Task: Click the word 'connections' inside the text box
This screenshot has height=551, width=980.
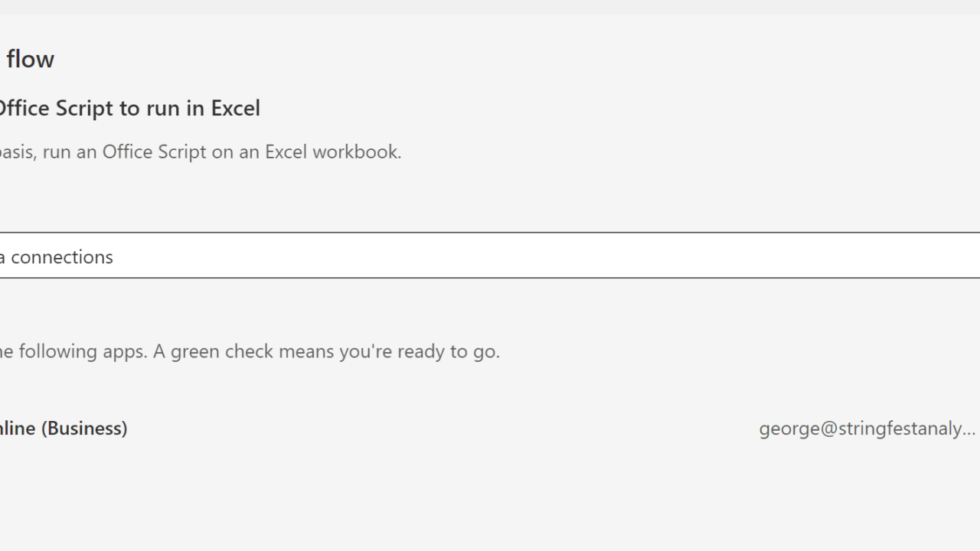Action: 61,257
